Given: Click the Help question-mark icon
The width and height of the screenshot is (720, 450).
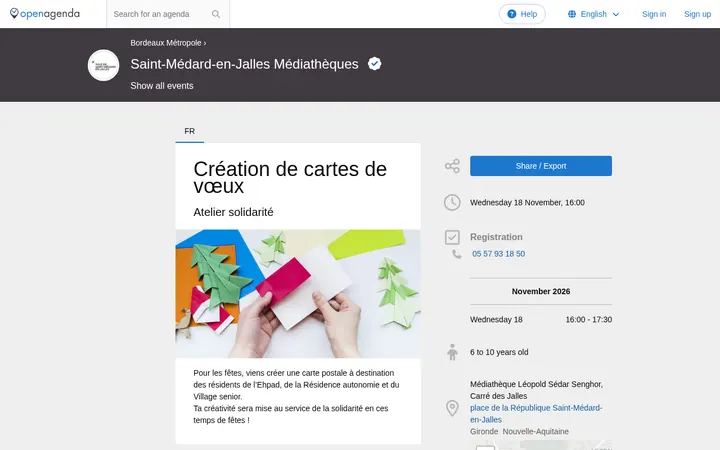Looking at the screenshot, I should coord(512,14).
